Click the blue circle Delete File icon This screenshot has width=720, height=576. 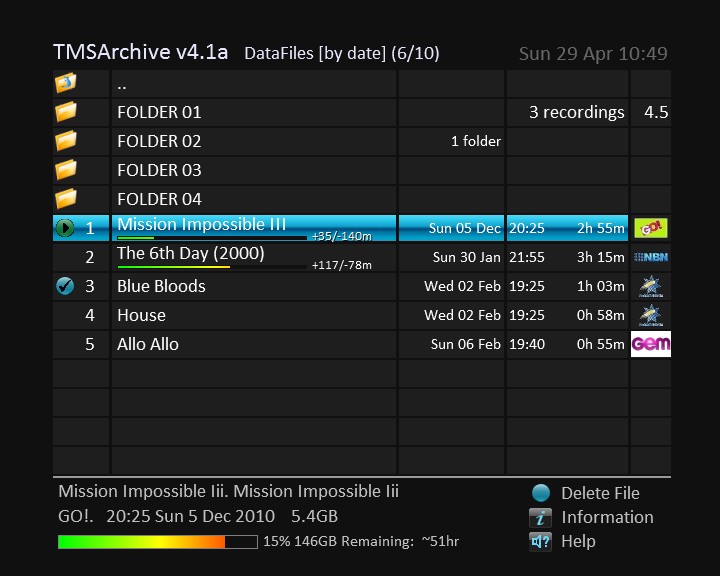click(540, 493)
